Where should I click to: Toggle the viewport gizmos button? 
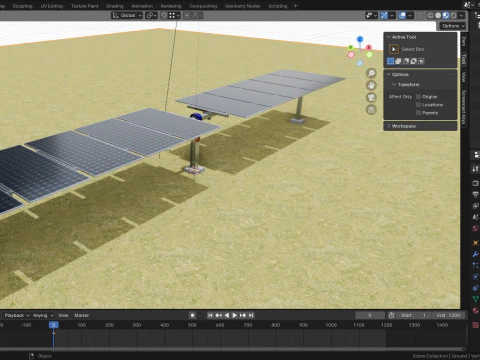[x=384, y=15]
